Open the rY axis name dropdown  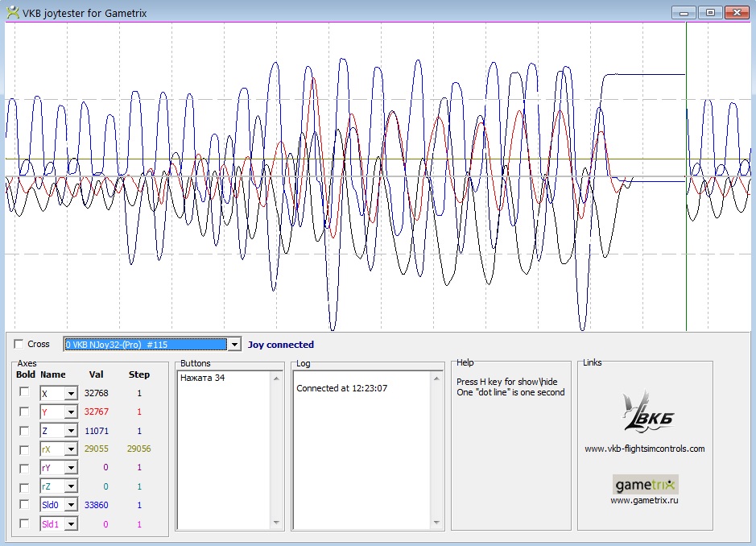71,468
